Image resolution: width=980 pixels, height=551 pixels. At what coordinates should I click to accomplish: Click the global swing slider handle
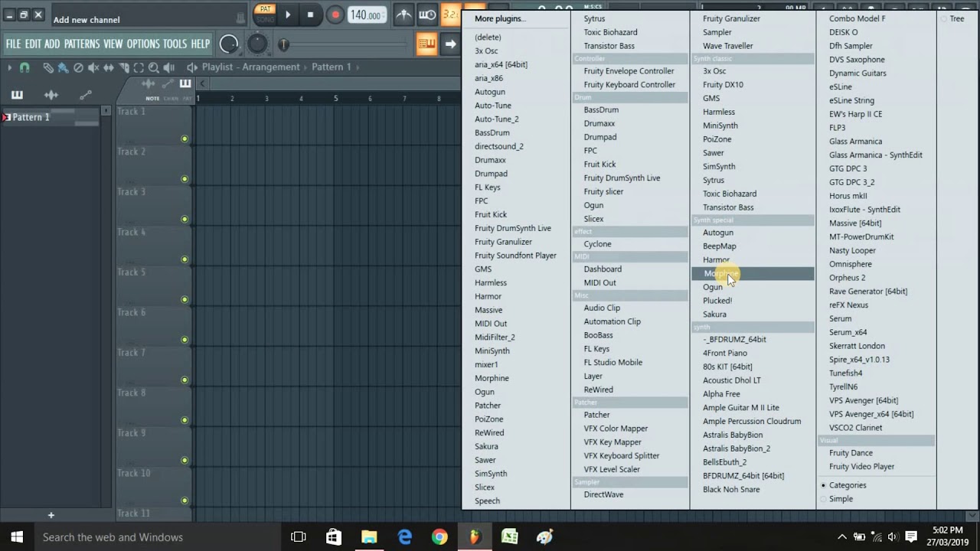tap(283, 44)
